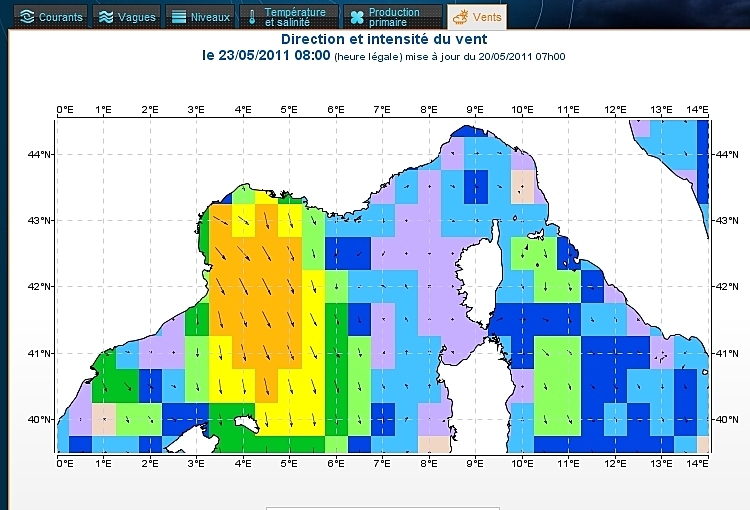The width and height of the screenshot is (750, 510).
Task: Click the plankton flower icon
Action: [x=357, y=18]
